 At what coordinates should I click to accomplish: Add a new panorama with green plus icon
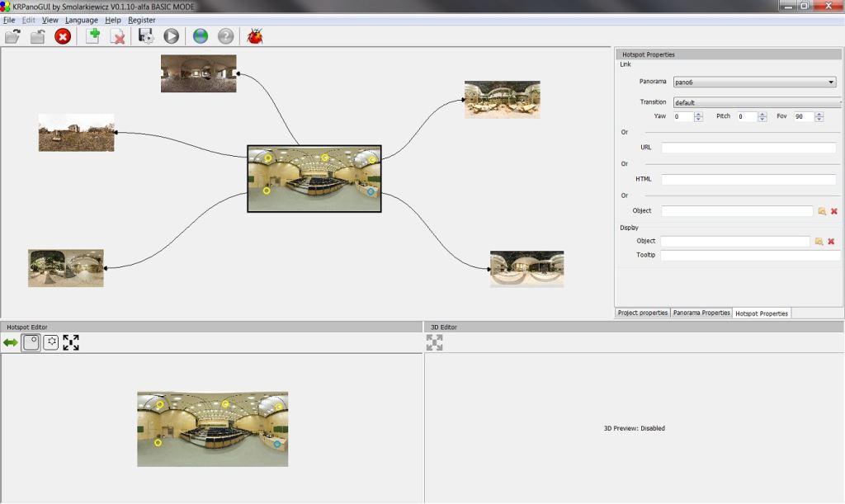point(92,36)
